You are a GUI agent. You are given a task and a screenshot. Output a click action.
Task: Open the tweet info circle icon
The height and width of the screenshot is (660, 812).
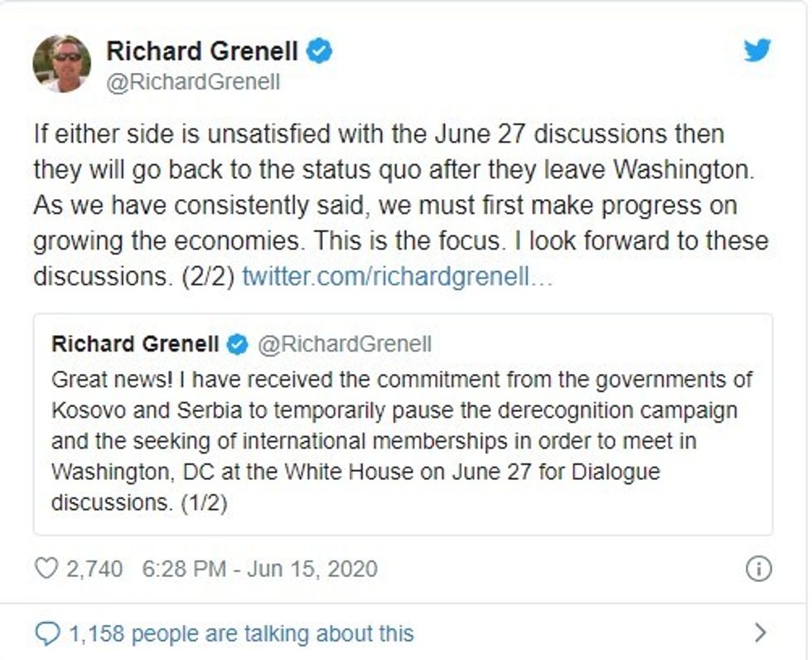759,569
